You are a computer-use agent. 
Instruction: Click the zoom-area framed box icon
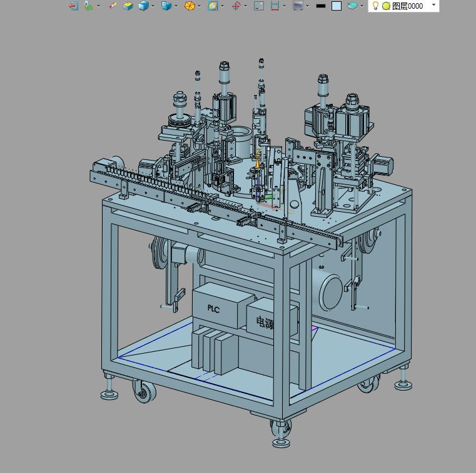213,6
